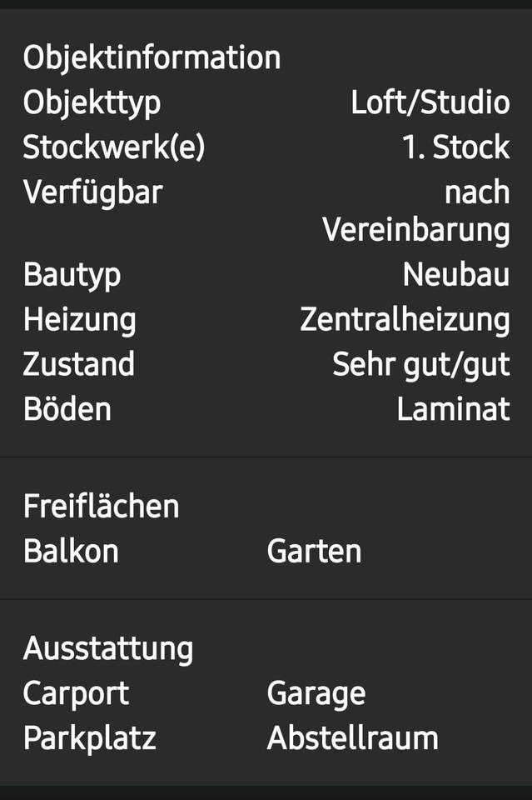Click the Loft/Studio value
Image resolution: width=532 pixels, height=800 pixels.
tap(430, 103)
